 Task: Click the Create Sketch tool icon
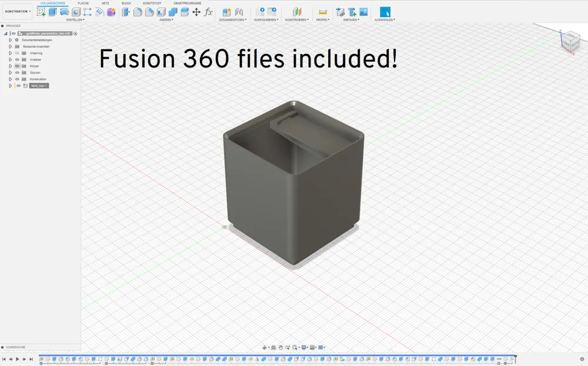(x=41, y=12)
